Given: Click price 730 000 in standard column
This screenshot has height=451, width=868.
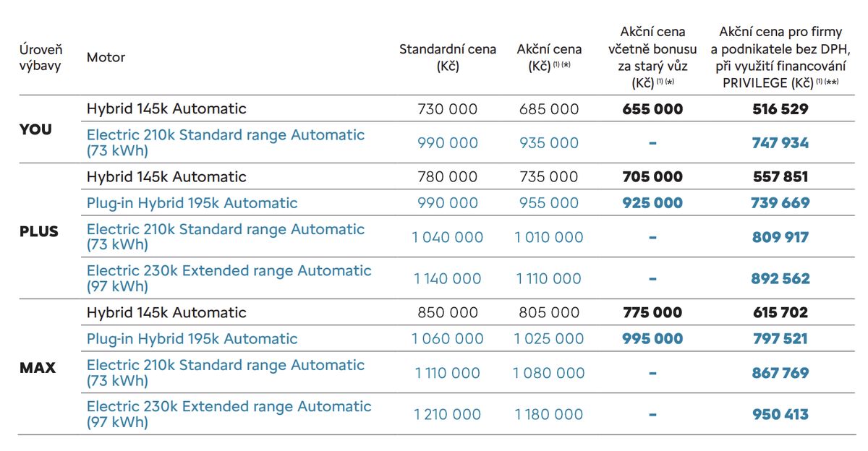Looking at the screenshot, I should coord(448,109).
